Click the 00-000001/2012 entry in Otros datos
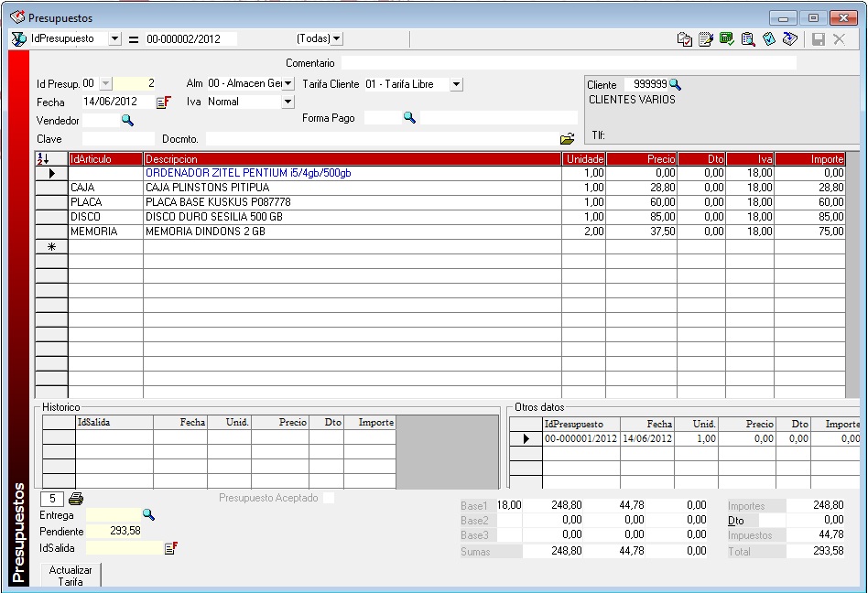 [x=580, y=438]
